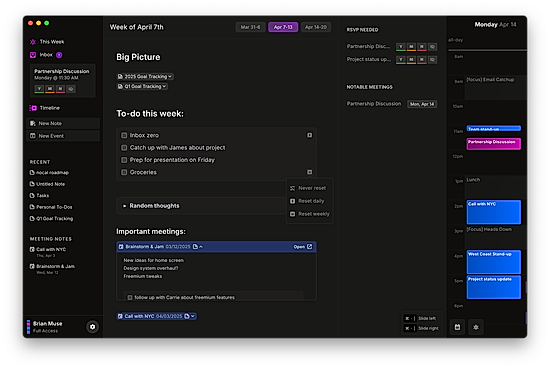Click the calendar icon below day schedule
The image size is (550, 368).
coord(457,327)
